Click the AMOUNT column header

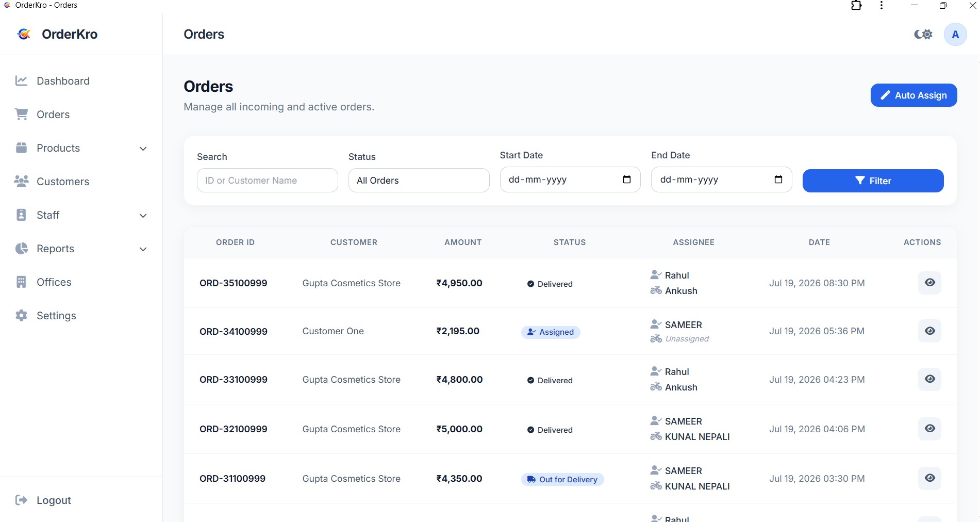pos(463,242)
